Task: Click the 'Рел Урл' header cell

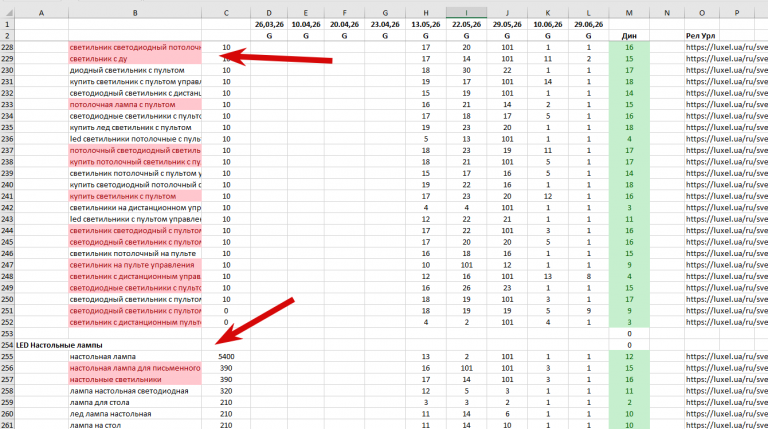Action: [700, 36]
